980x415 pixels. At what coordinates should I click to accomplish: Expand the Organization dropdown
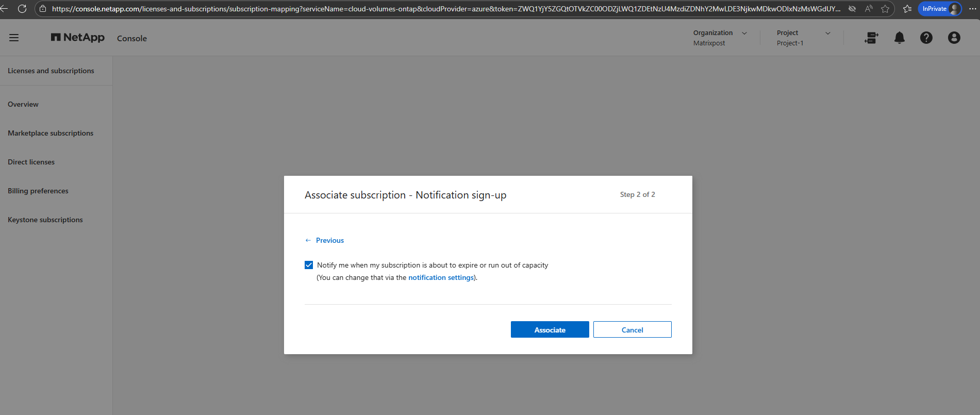point(720,38)
